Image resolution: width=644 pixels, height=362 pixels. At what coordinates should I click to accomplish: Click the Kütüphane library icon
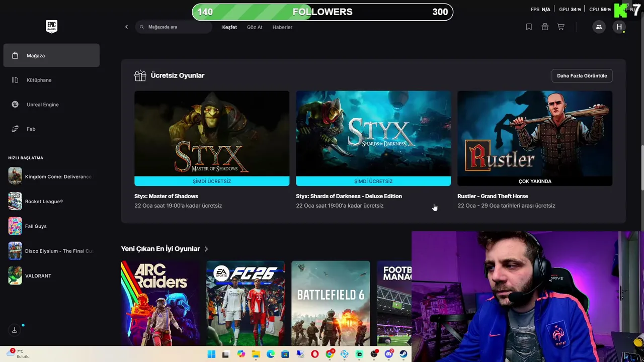(x=15, y=80)
